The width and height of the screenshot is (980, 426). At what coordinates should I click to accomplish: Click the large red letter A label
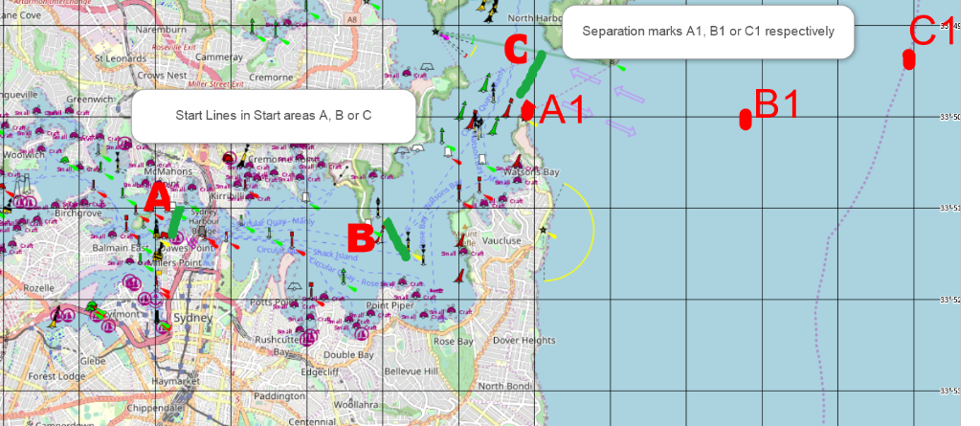[157, 198]
